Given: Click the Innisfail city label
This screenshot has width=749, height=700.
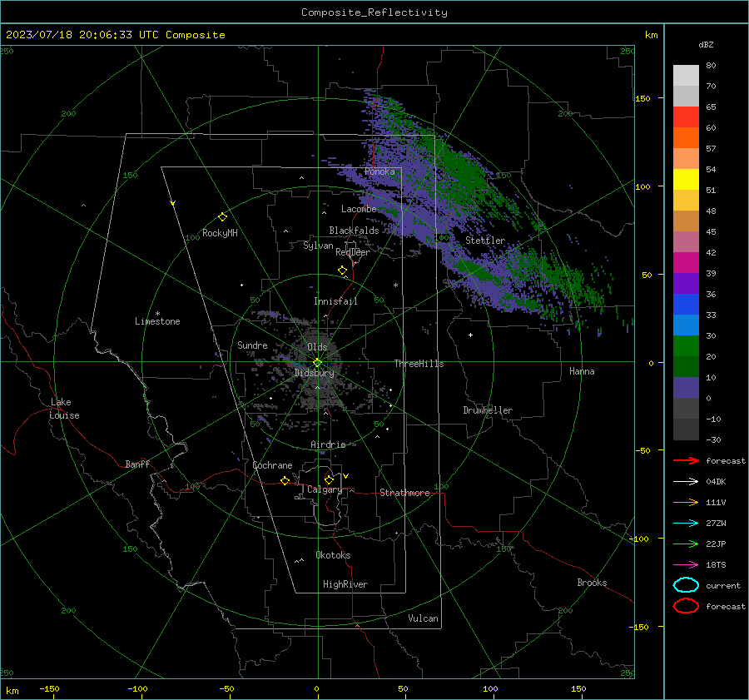Looking at the screenshot, I should 335,301.
